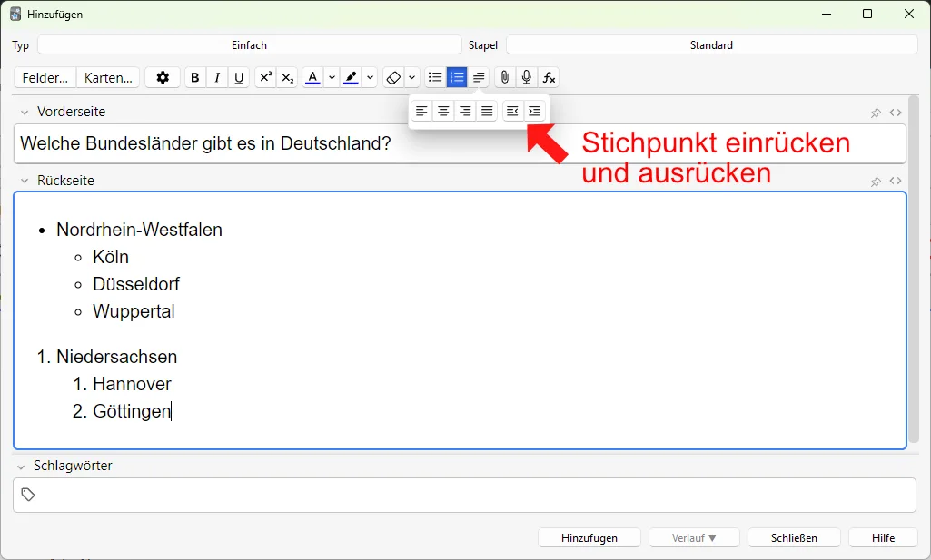Click the Hinzufügen button
The width and height of the screenshot is (931, 560).
click(589, 538)
